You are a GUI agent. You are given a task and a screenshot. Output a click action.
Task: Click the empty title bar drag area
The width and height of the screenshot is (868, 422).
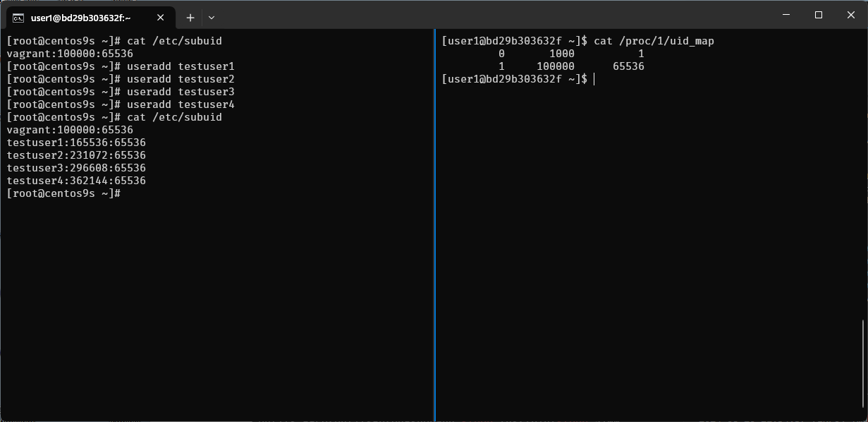pos(494,16)
